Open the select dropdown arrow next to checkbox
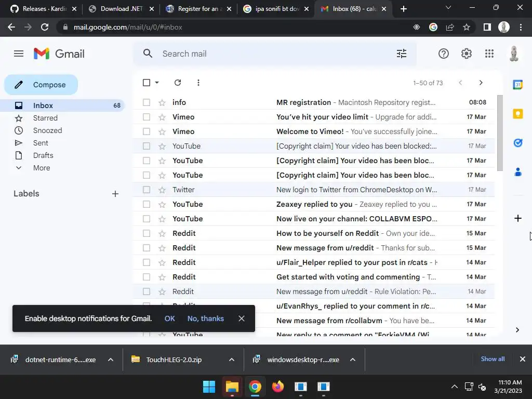This screenshot has height=399, width=532. coord(157,83)
